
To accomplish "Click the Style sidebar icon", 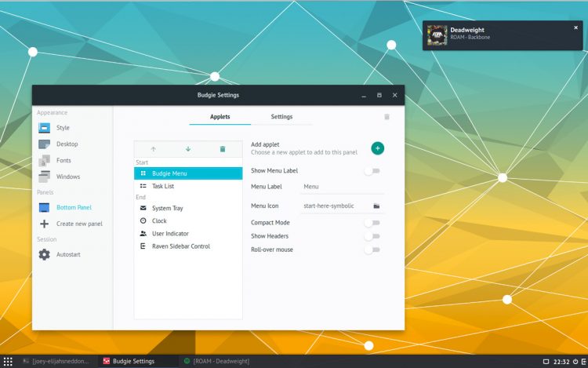I will pos(44,128).
